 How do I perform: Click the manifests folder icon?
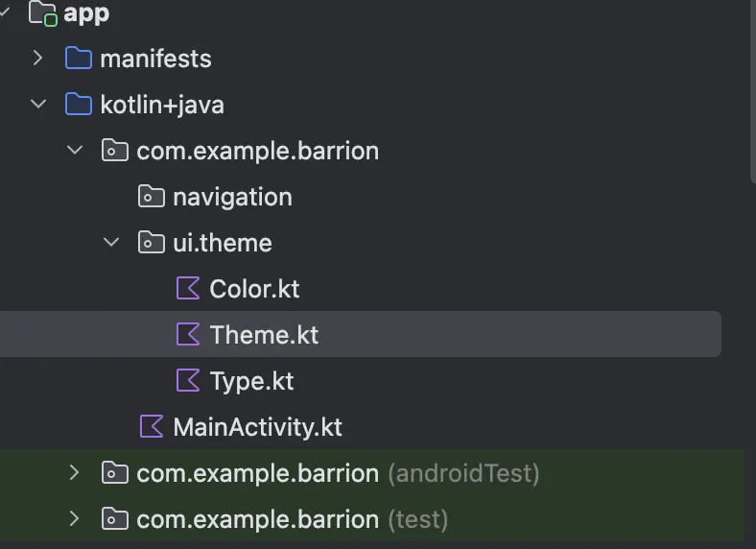(x=78, y=59)
